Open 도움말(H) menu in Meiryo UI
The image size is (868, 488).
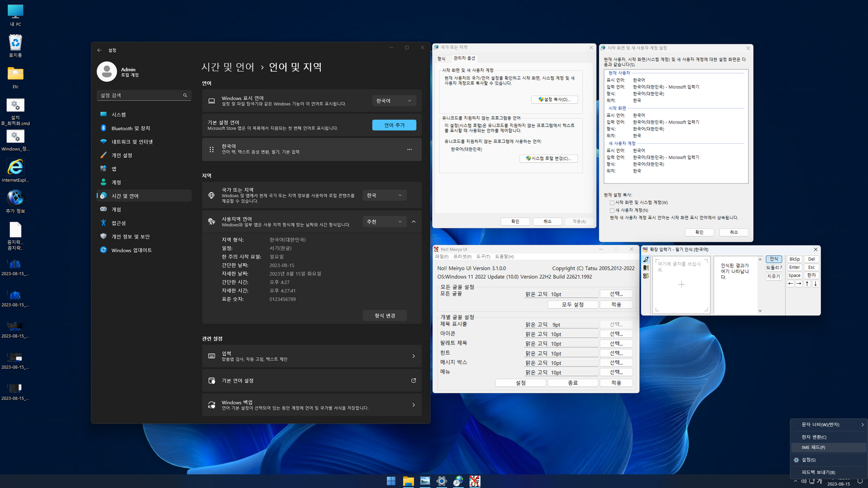tap(504, 257)
